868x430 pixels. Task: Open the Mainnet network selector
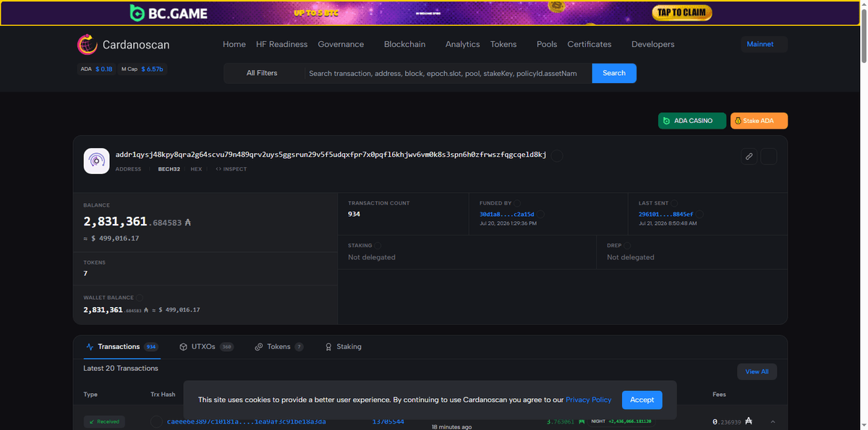point(764,44)
